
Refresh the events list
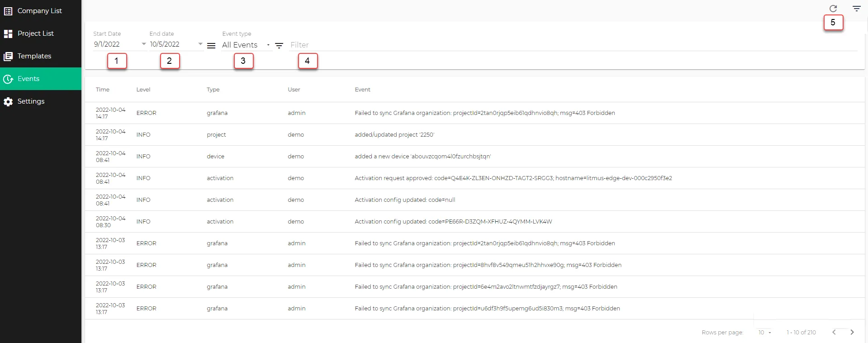833,9
